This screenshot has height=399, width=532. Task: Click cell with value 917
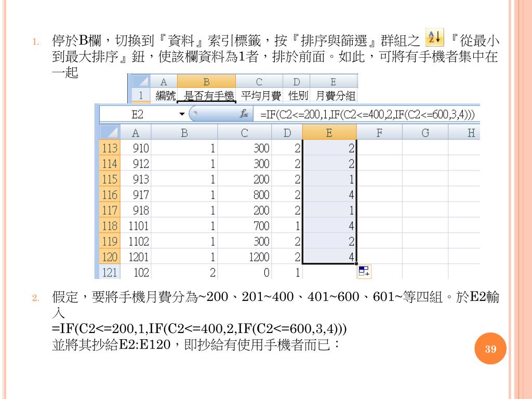(136, 194)
